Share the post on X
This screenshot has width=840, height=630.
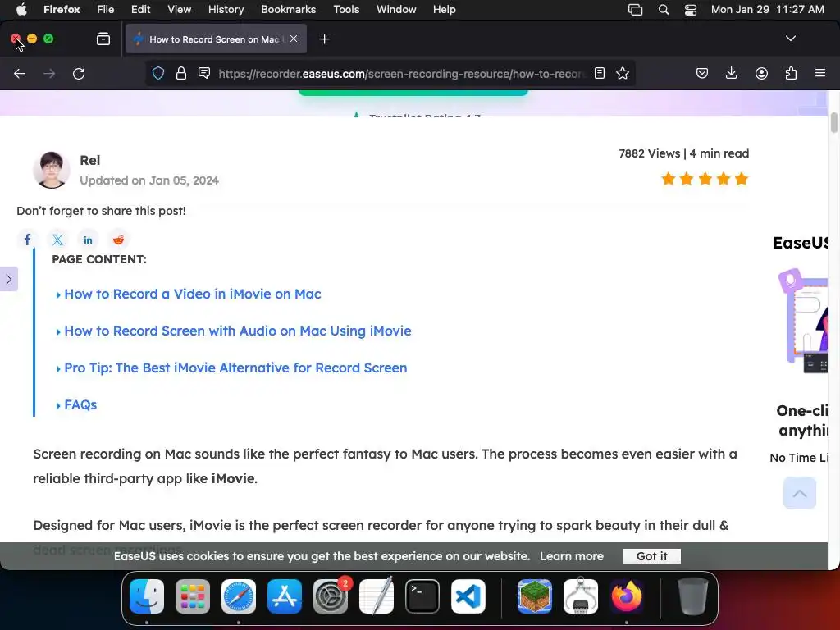[58, 240]
